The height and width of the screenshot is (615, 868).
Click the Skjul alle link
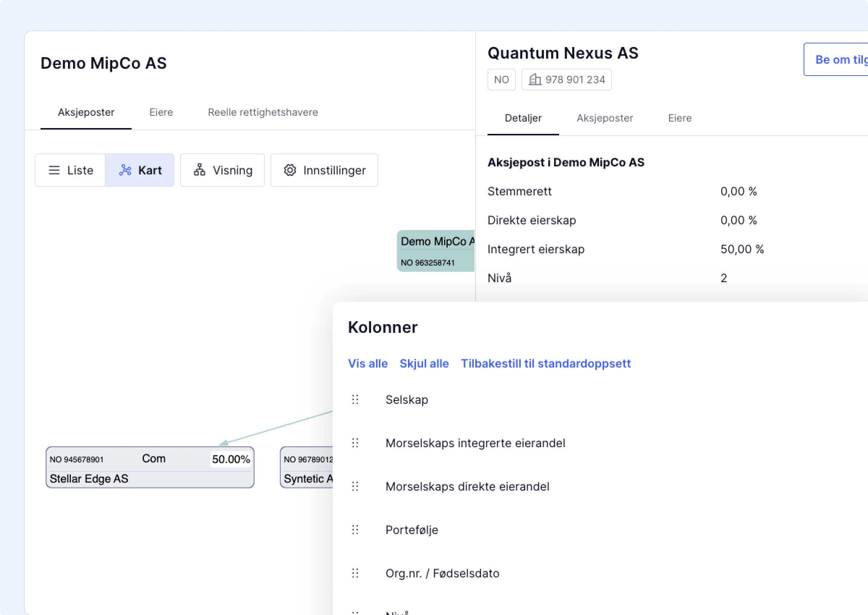click(424, 364)
